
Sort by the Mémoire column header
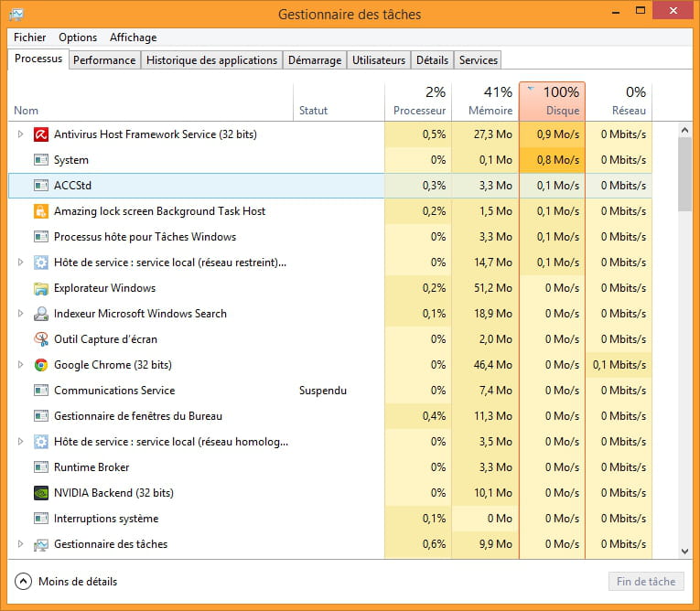click(485, 102)
